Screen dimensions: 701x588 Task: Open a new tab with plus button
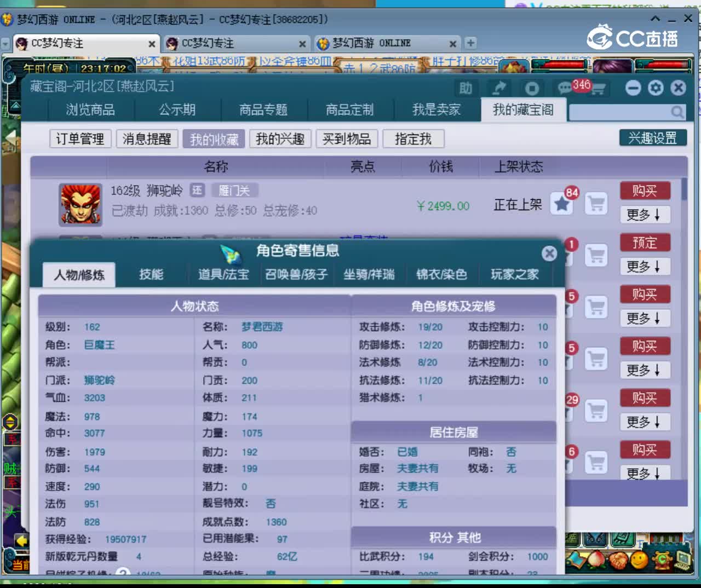click(x=470, y=43)
